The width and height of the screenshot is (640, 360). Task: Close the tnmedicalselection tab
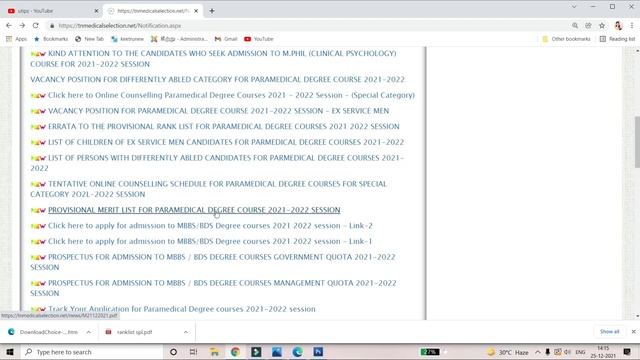[196, 11]
